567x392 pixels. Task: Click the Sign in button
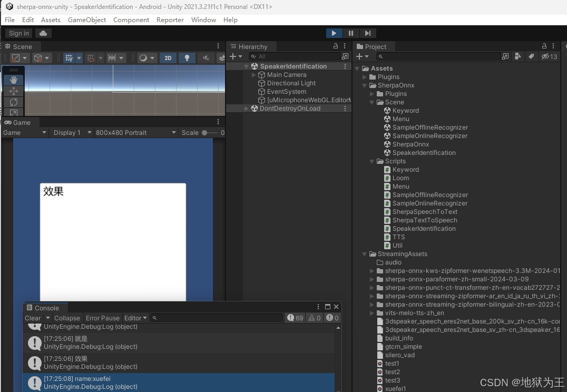(19, 33)
